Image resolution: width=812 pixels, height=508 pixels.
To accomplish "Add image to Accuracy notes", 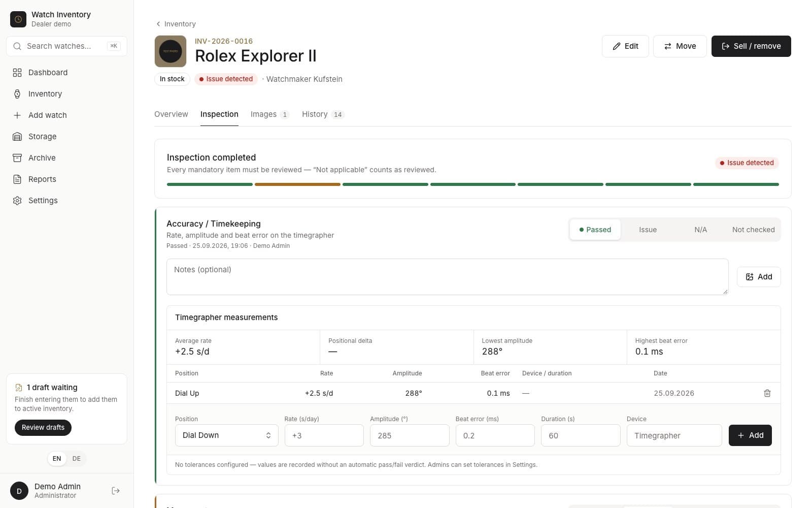I will click(759, 277).
